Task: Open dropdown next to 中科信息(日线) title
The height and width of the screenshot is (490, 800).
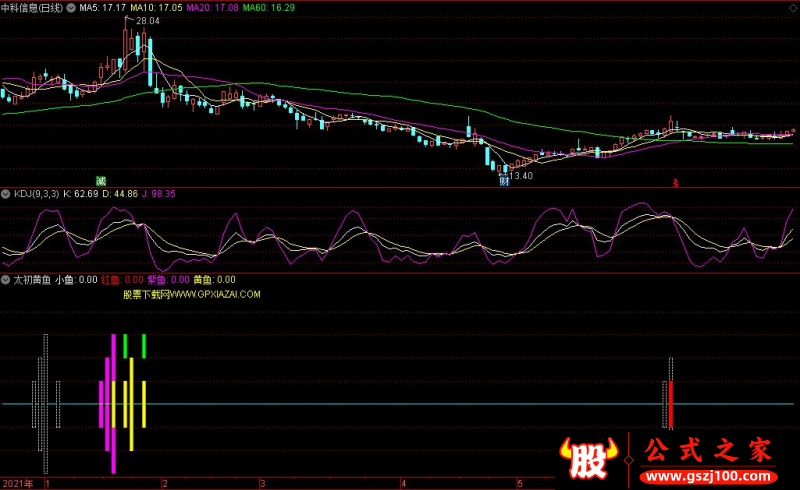Action: (x=71, y=8)
